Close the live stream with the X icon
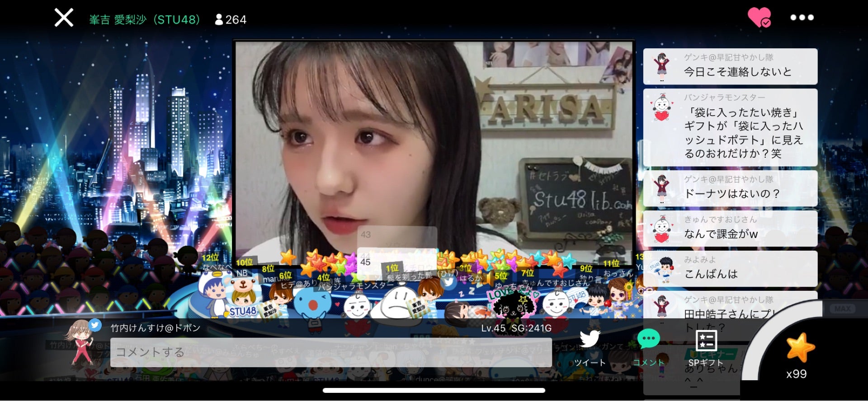 (64, 18)
